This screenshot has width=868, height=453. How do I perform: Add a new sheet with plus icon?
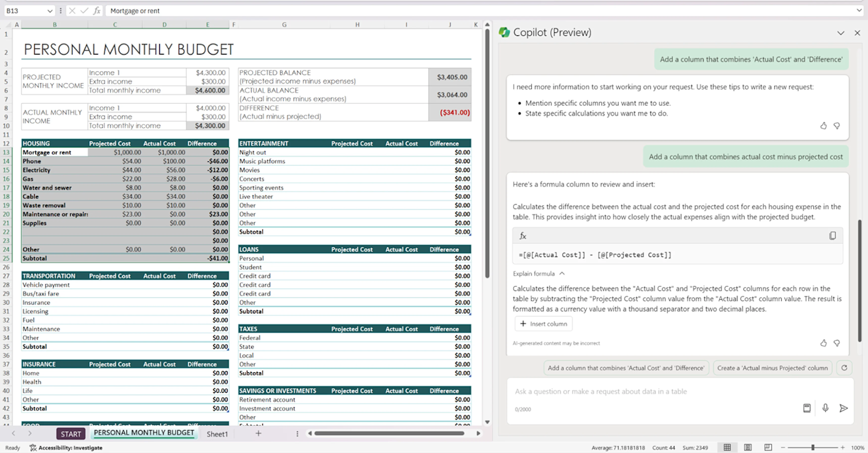click(258, 434)
